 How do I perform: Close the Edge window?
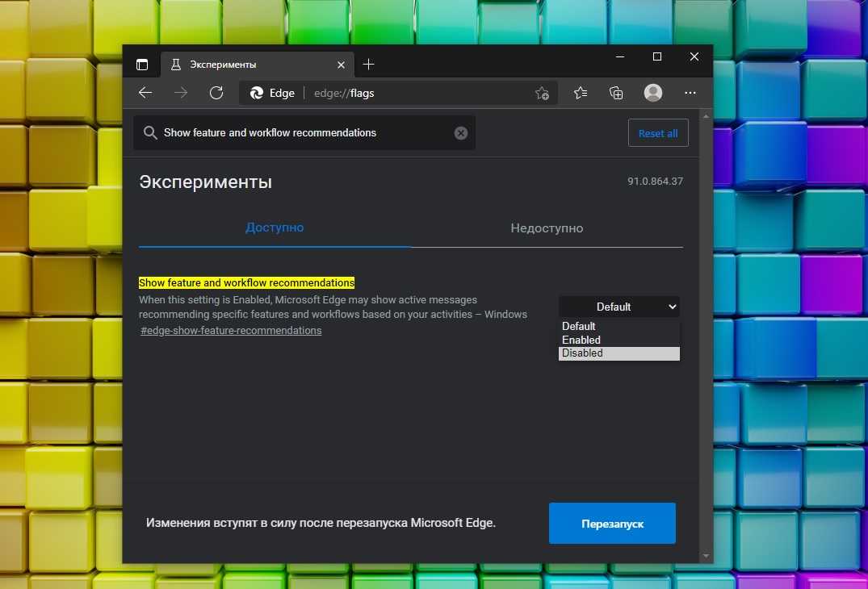(x=694, y=56)
